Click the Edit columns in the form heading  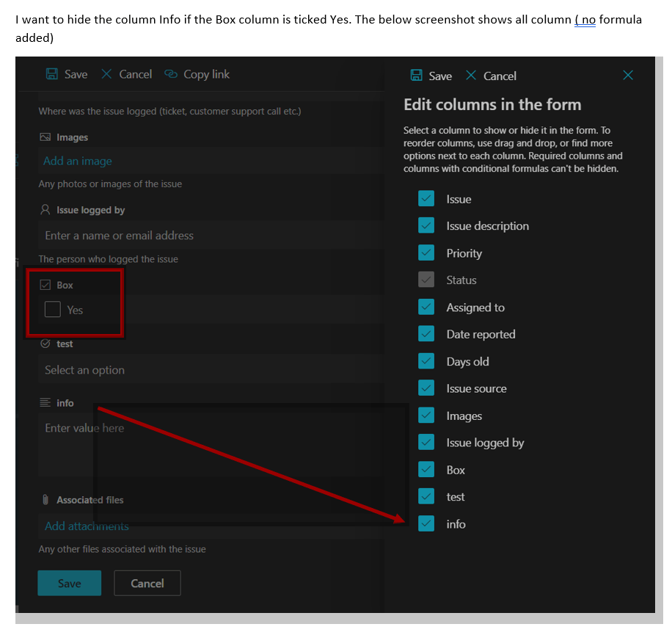[x=492, y=105]
